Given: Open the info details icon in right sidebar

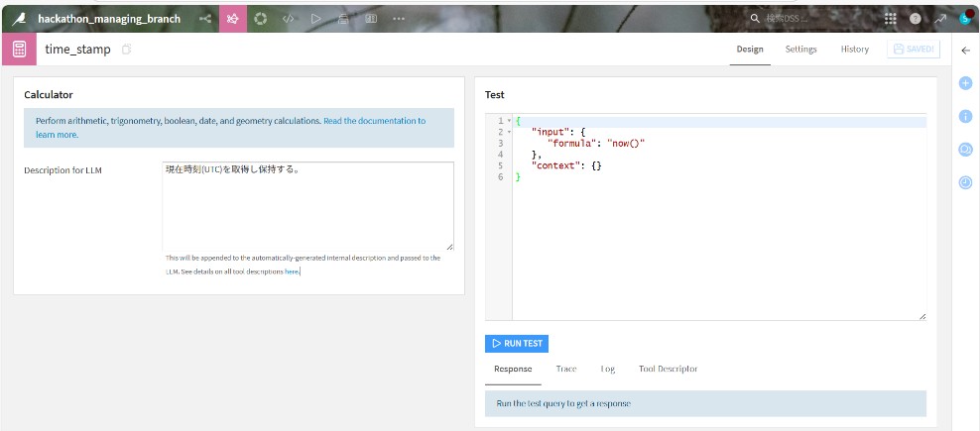Looking at the screenshot, I should [x=965, y=116].
